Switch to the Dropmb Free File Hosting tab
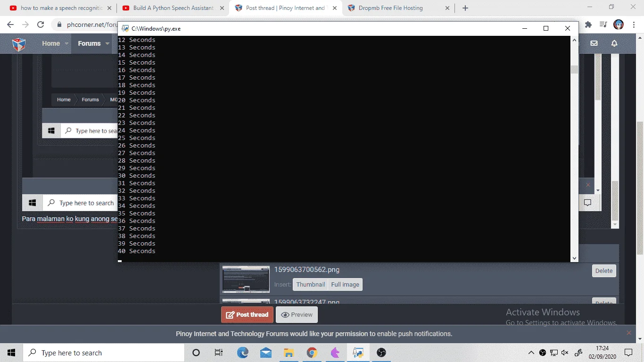This screenshot has width=644, height=362. (x=398, y=8)
